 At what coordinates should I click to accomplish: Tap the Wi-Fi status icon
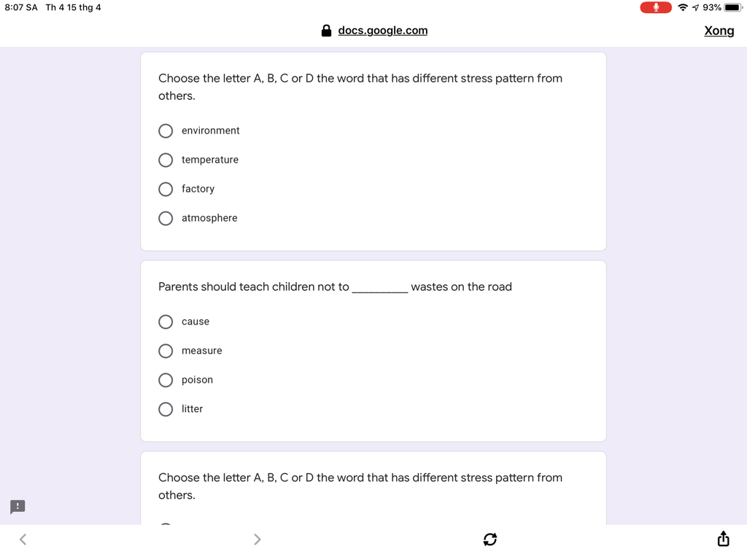pyautogui.click(x=683, y=7)
